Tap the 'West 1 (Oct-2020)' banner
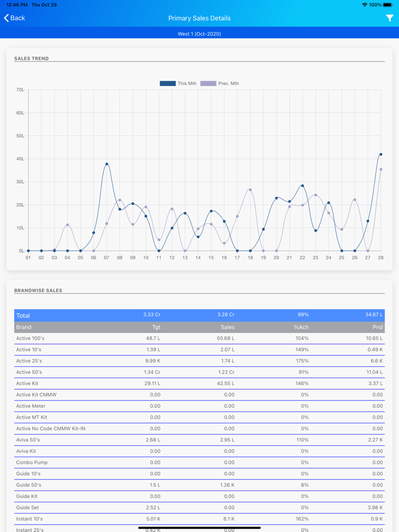This screenshot has height=532, width=399. pyautogui.click(x=199, y=34)
